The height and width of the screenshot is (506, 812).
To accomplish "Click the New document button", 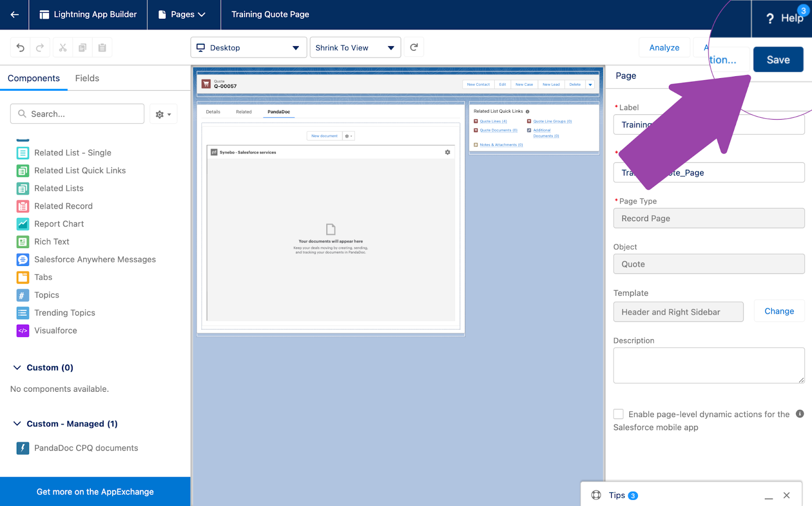I will pos(324,136).
